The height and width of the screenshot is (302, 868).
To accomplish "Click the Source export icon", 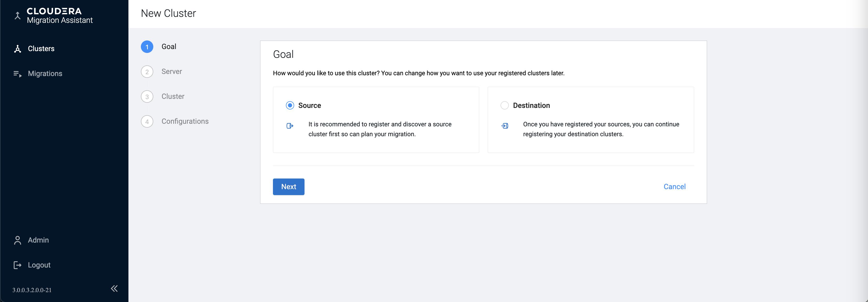I will pos(290,126).
